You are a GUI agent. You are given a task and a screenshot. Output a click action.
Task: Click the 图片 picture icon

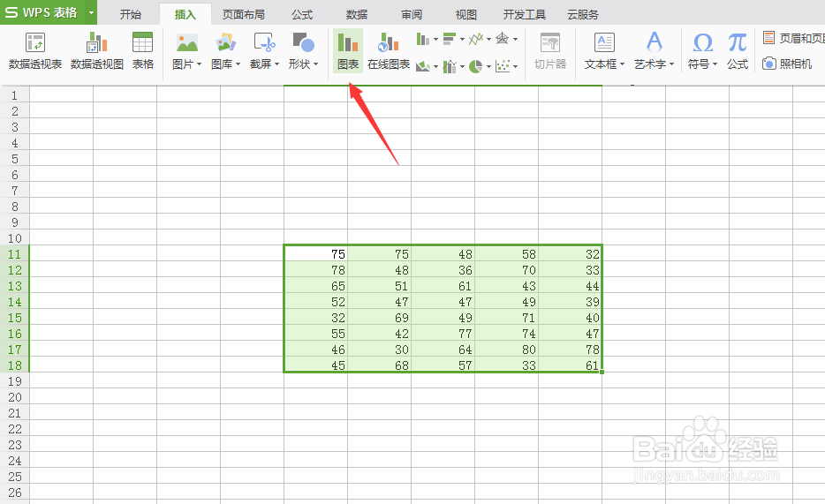tap(186, 43)
